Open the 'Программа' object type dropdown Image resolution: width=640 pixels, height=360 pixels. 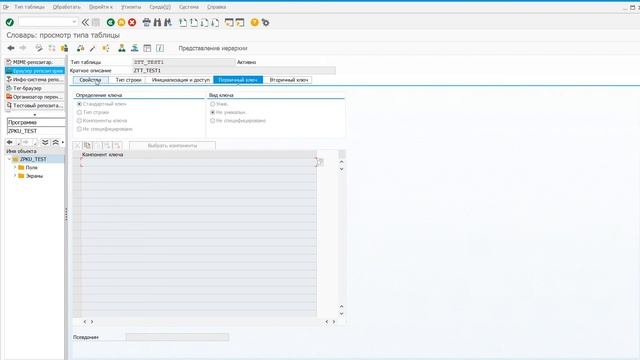pos(36,122)
